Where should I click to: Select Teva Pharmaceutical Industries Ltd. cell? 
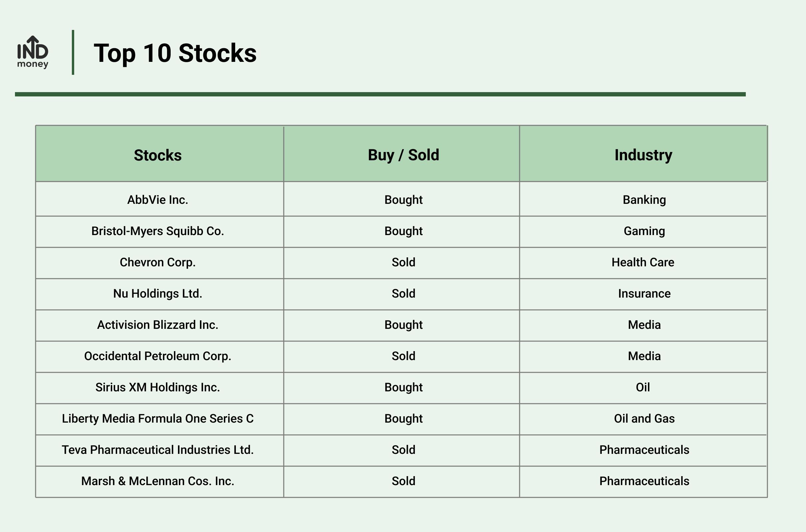[x=158, y=450]
